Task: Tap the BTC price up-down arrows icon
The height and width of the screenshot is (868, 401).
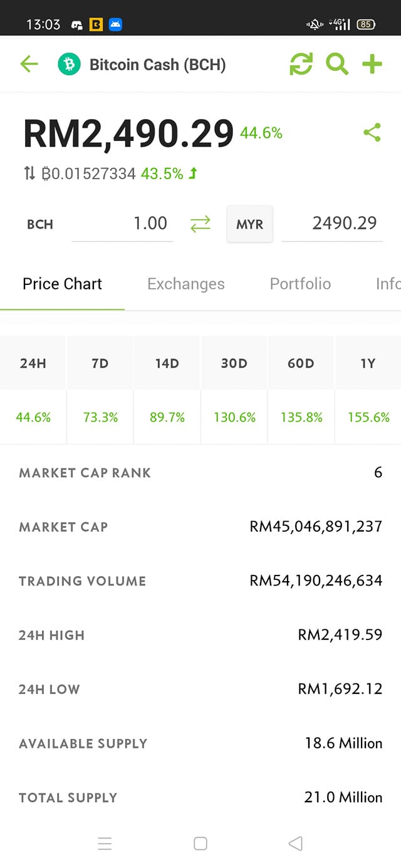Action: pyautogui.click(x=29, y=173)
